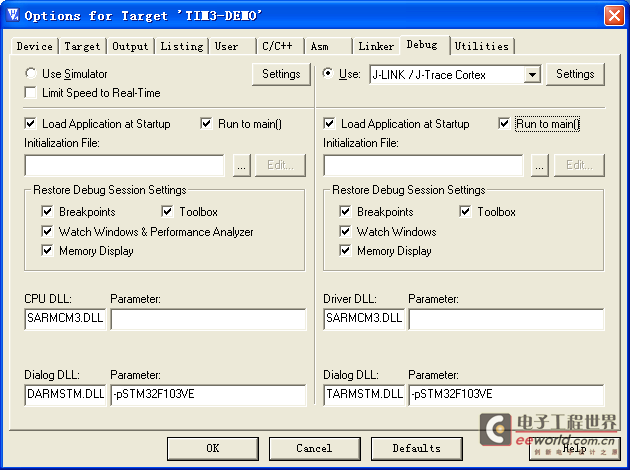Open Help for this dialog
Image resolution: width=630 pixels, height=470 pixels.
coord(575,449)
